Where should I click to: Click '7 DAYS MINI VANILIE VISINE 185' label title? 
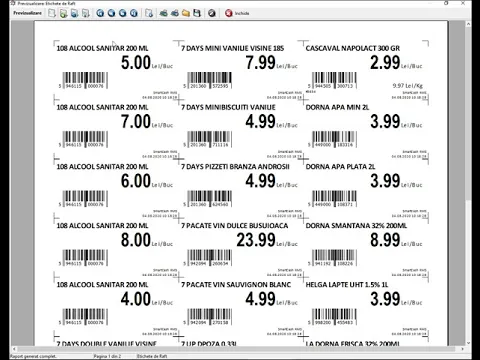233,48
